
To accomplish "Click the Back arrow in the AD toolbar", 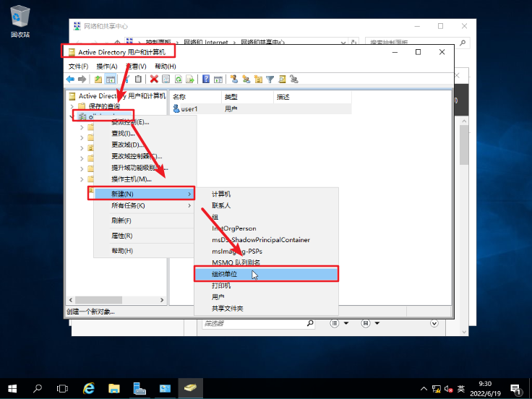I will 70,80.
